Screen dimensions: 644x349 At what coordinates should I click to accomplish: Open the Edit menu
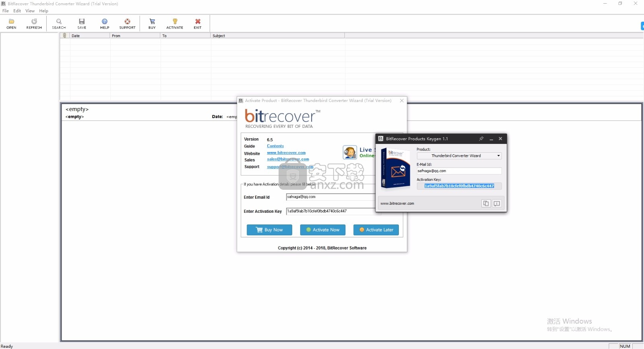(x=17, y=11)
